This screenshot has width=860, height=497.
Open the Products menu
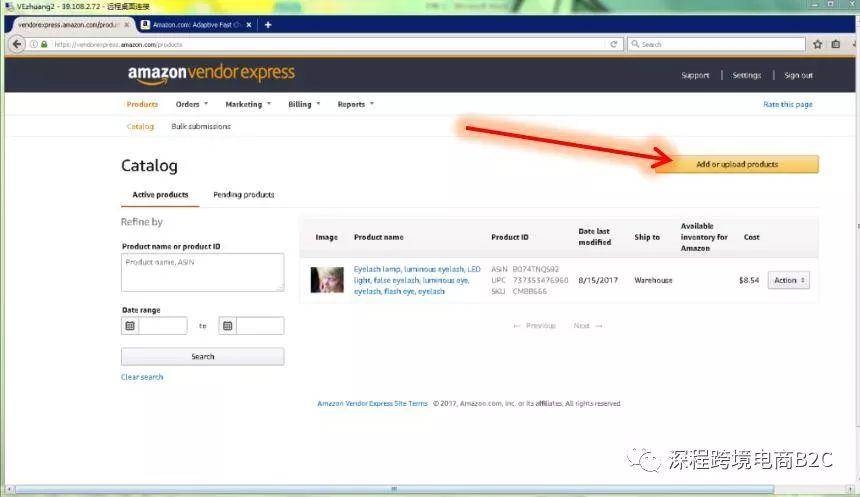[142, 104]
